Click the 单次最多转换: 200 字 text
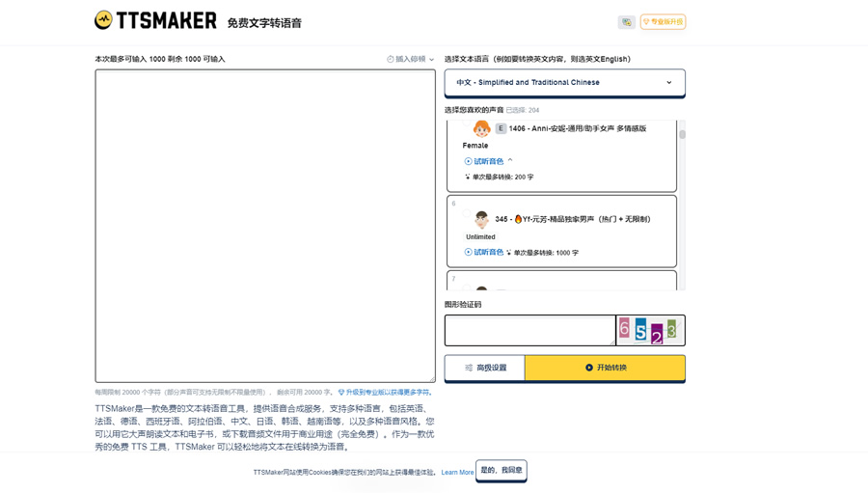Viewport: 868px width, 493px height. (502, 177)
